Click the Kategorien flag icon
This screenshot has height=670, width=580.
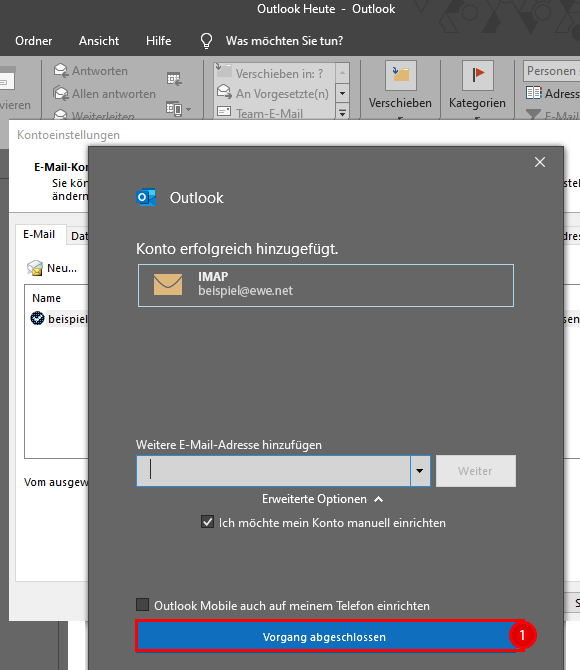coord(477,75)
